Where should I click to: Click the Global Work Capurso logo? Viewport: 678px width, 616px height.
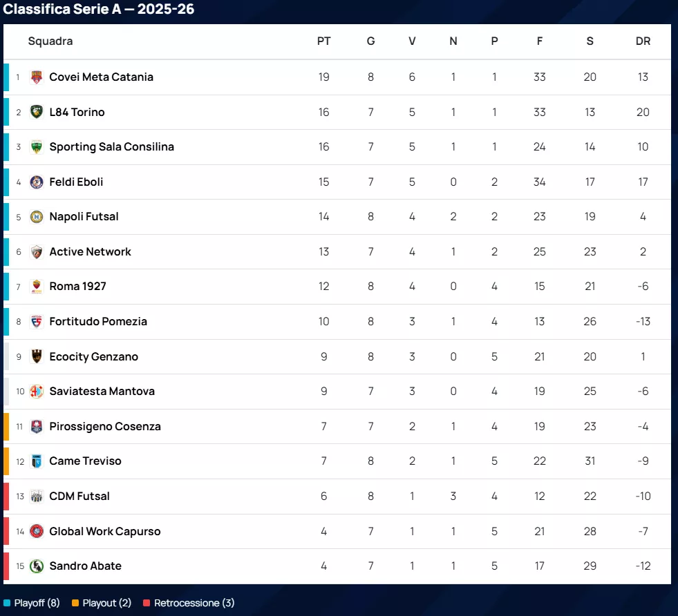point(37,531)
